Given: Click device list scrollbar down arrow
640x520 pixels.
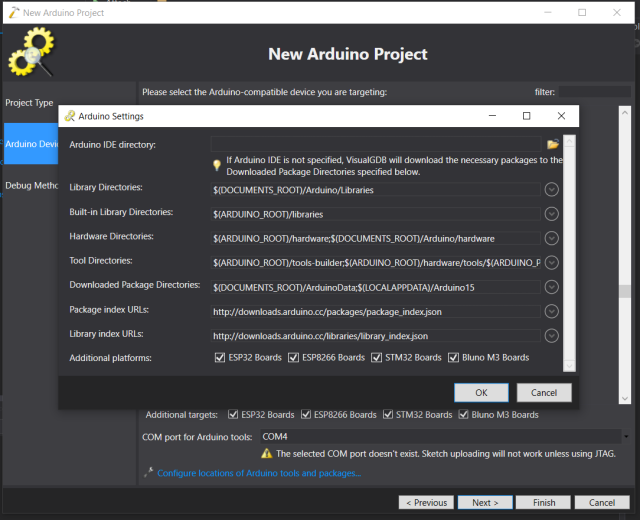Looking at the screenshot, I should point(624,398).
